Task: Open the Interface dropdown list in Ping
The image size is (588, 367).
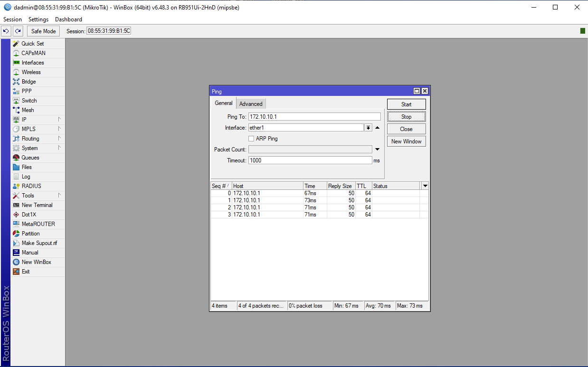Action: (x=368, y=128)
